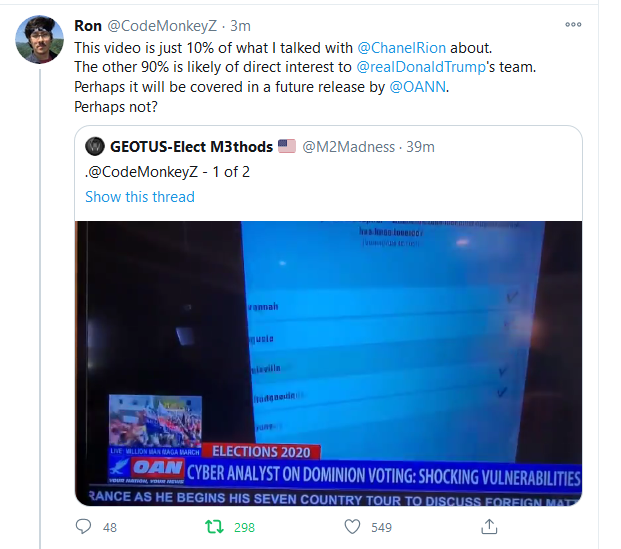Open the GEOTUS-Elect M3thods display name
This screenshot has height=549, width=621.
point(191,147)
